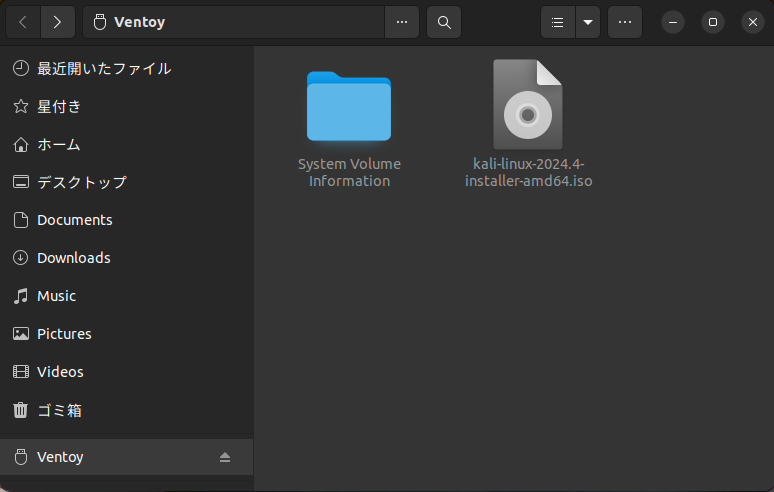Go forward with the right arrow button
Screen dimensions: 774x492
tap(58, 22)
